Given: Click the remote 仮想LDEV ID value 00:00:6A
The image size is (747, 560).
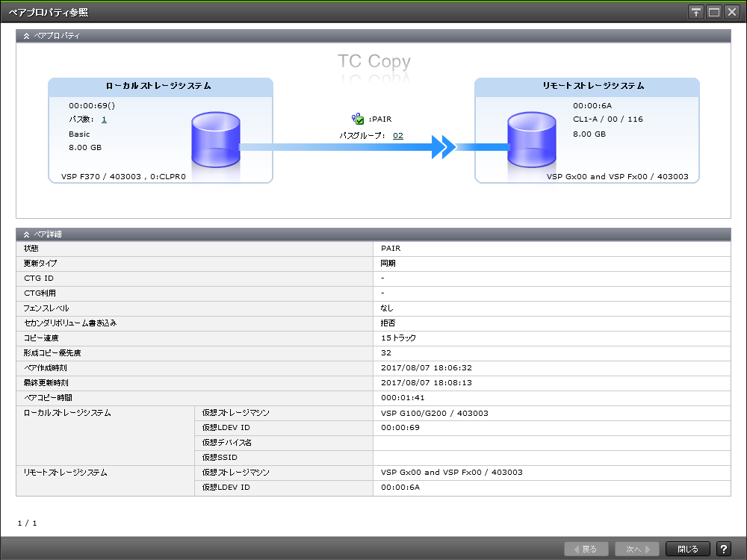Looking at the screenshot, I should [400, 487].
